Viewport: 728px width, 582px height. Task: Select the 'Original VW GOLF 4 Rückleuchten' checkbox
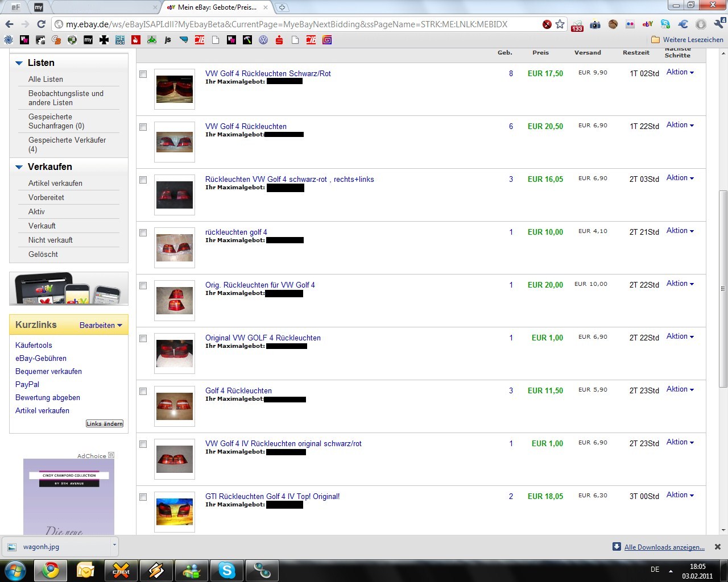(143, 339)
